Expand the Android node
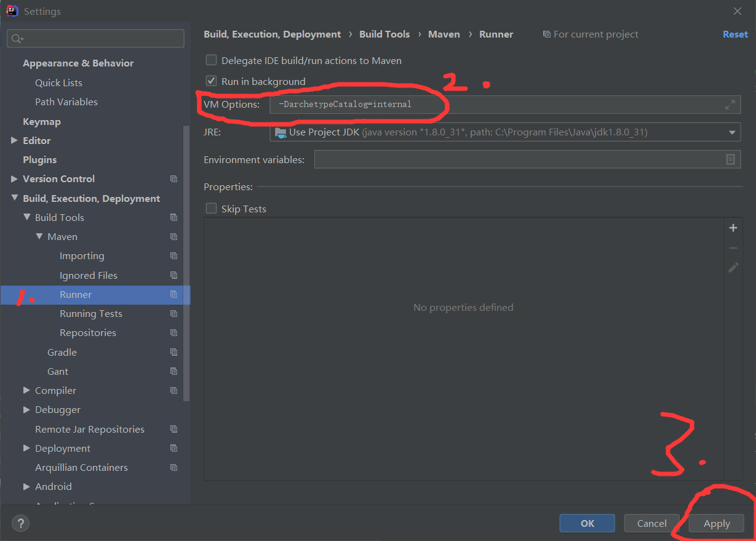756x541 pixels. (26, 486)
